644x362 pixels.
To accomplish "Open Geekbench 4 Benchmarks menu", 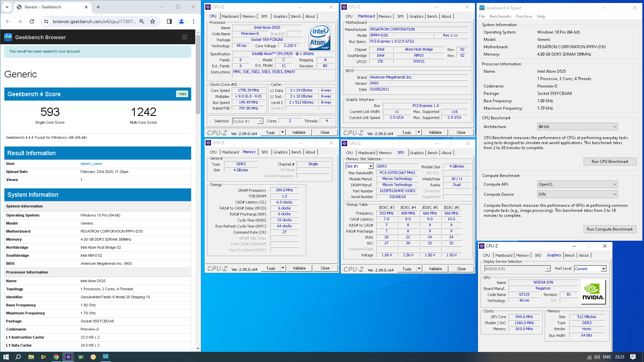I will 500,16.
